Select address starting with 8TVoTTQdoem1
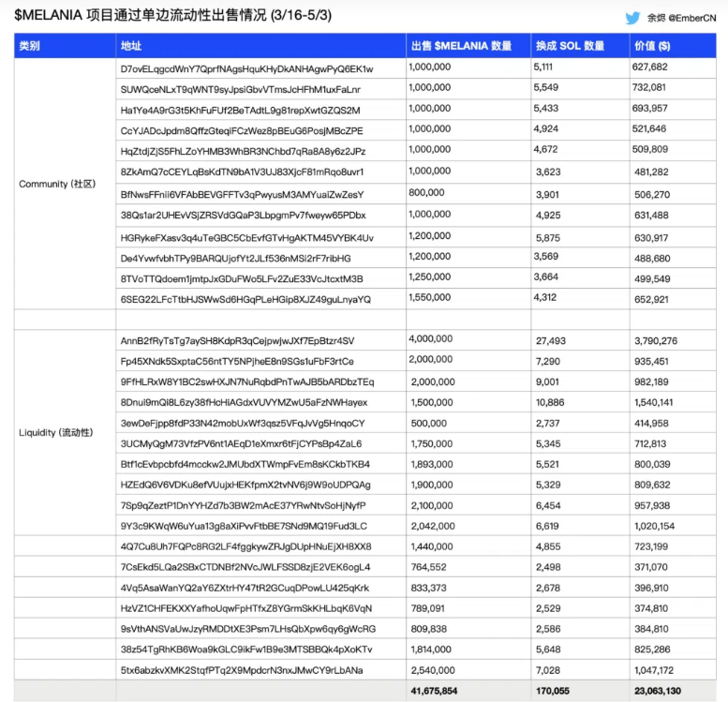 [242, 278]
